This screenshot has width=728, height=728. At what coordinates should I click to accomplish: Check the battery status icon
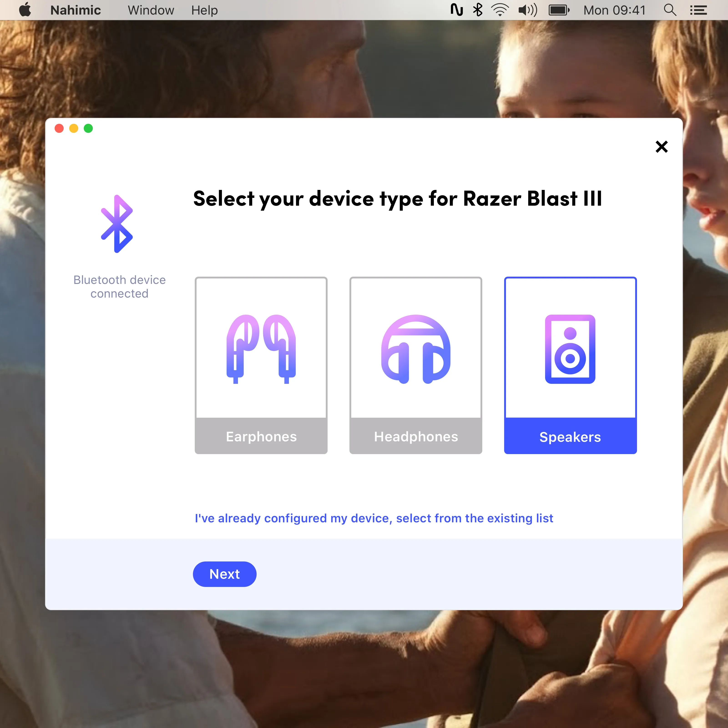tap(559, 10)
